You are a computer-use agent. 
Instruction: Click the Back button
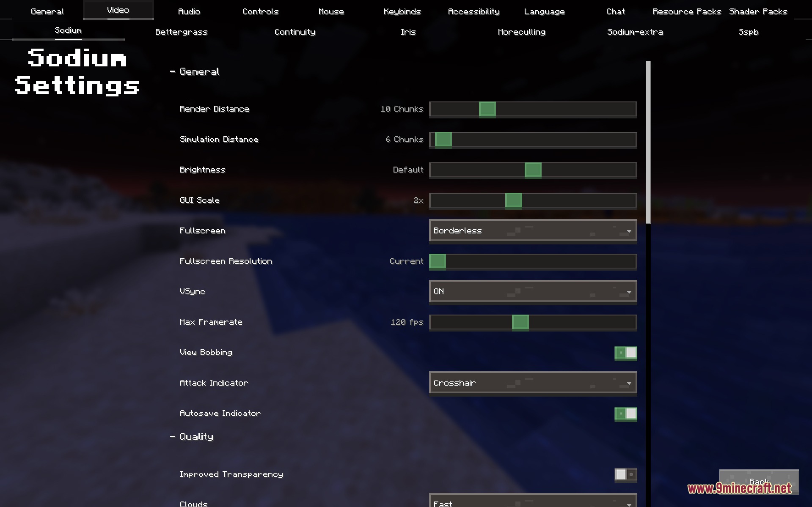(759, 482)
